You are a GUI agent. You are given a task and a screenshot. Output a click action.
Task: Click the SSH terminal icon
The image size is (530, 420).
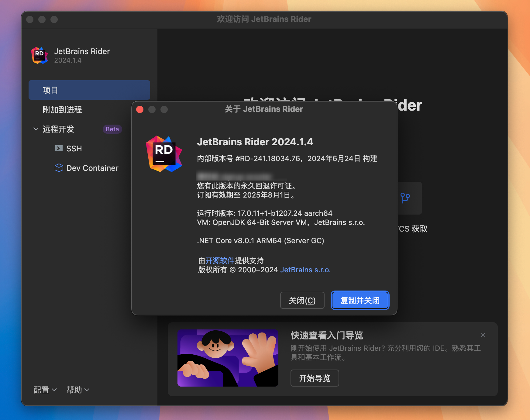[x=59, y=148]
